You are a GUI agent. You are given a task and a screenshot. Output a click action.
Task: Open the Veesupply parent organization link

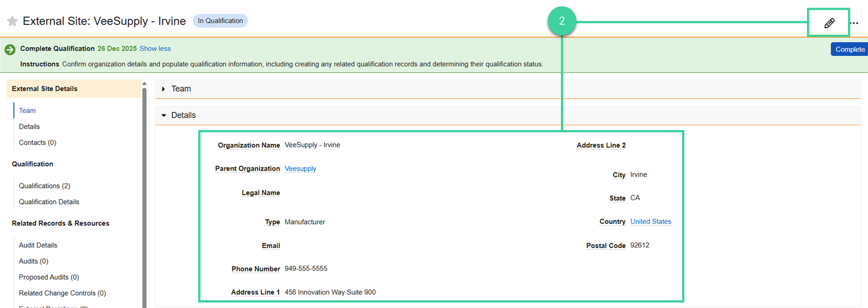pyautogui.click(x=300, y=168)
